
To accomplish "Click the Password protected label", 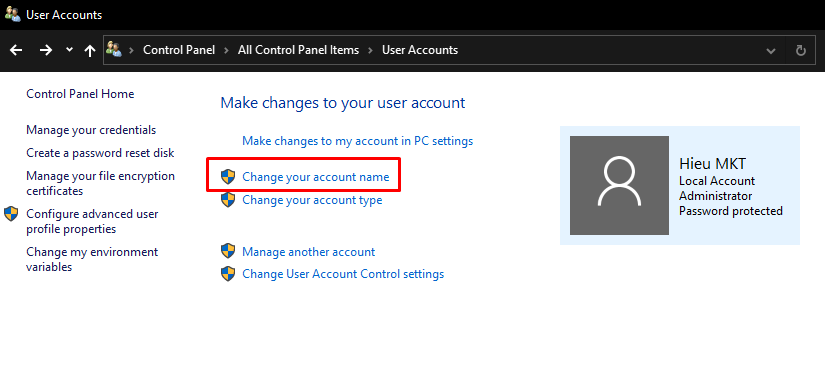I will [731, 211].
